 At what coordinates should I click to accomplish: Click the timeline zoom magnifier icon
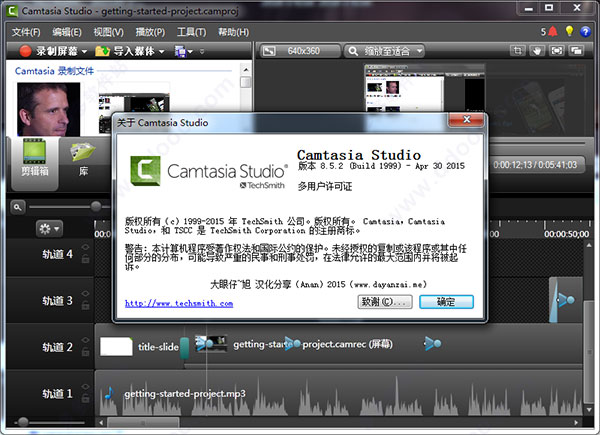pos(18,207)
